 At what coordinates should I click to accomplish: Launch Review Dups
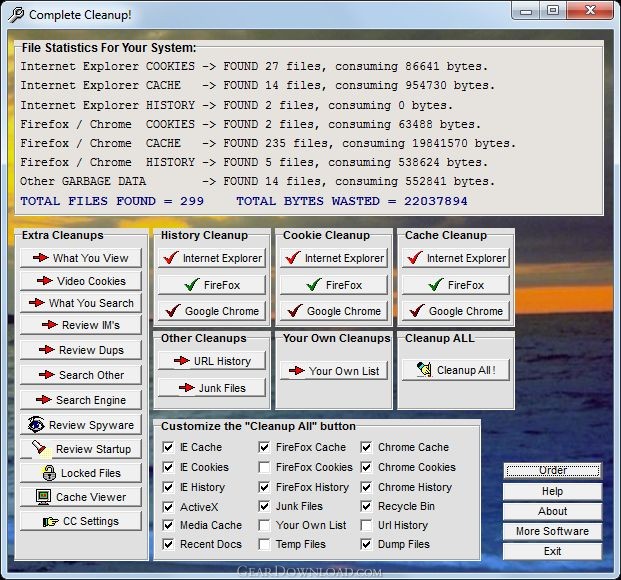(x=81, y=350)
